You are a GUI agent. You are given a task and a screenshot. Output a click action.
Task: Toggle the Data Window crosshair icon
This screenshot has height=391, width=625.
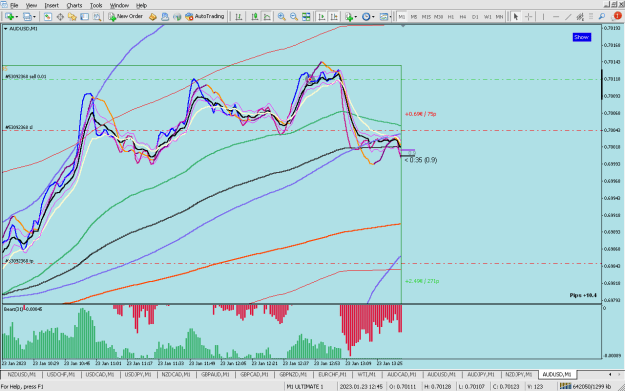coord(60,17)
